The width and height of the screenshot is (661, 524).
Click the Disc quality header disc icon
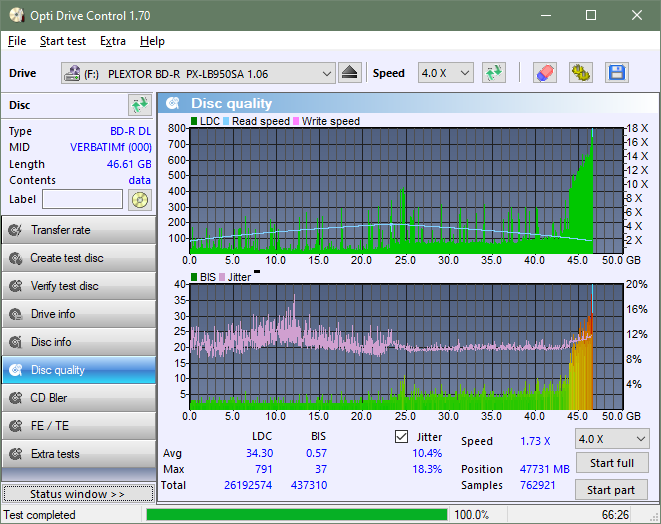tap(172, 103)
